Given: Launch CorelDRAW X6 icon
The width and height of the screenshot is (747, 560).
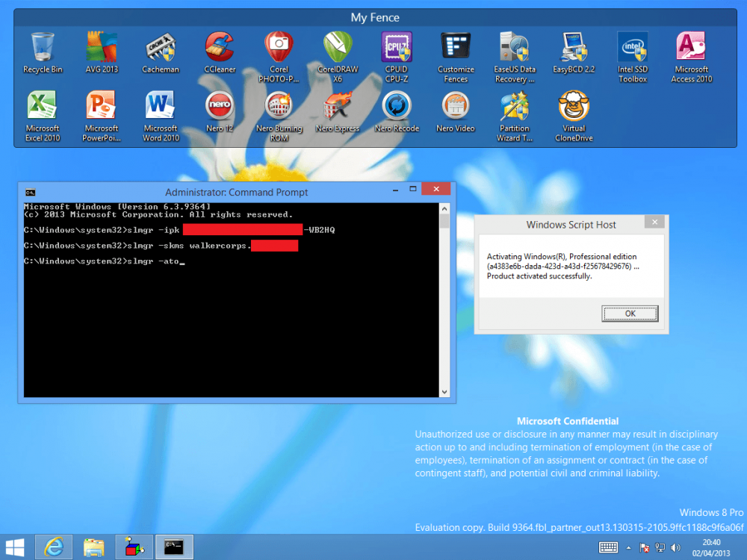Looking at the screenshot, I should pos(338,57).
